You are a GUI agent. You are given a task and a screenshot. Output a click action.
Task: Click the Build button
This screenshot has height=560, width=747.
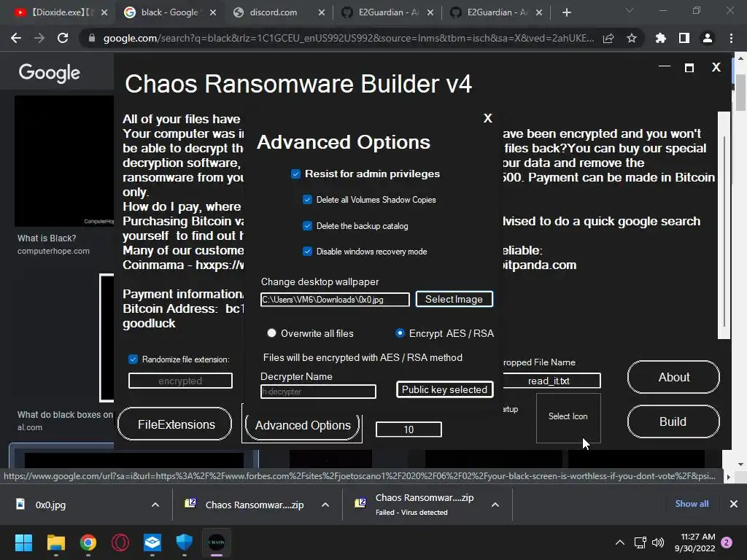tap(673, 421)
